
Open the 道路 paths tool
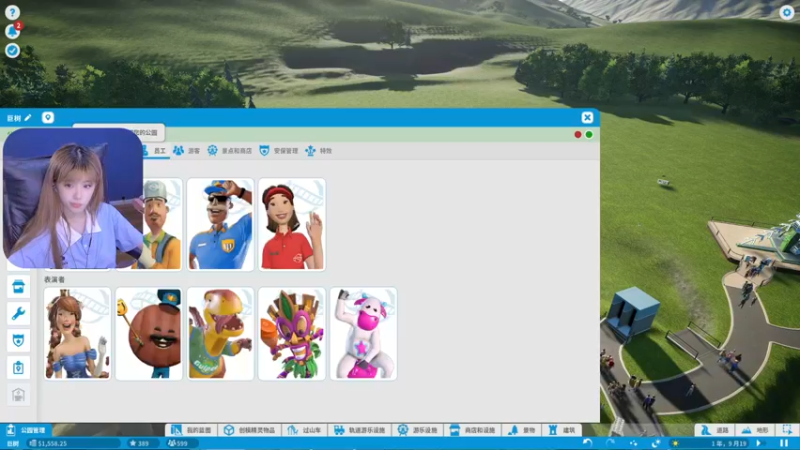[716, 430]
